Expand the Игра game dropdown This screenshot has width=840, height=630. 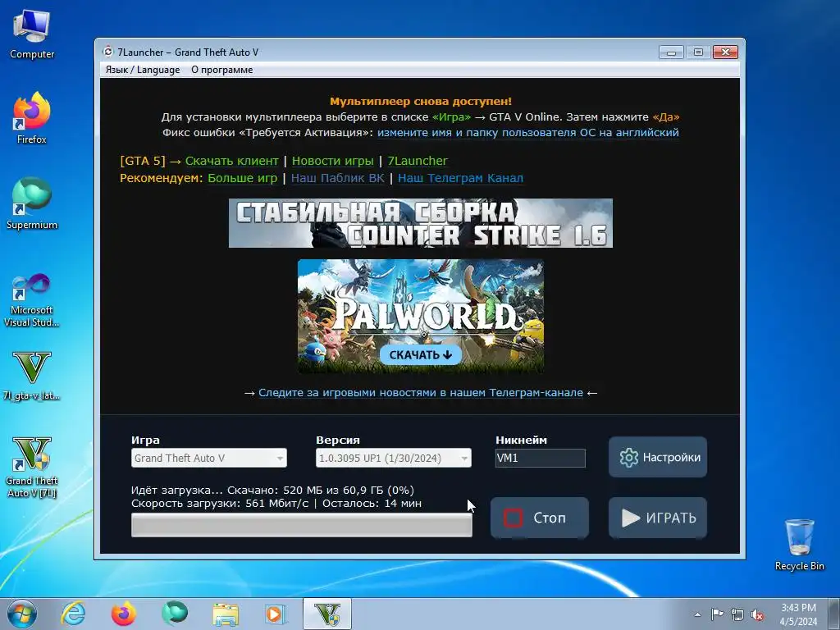(209, 458)
